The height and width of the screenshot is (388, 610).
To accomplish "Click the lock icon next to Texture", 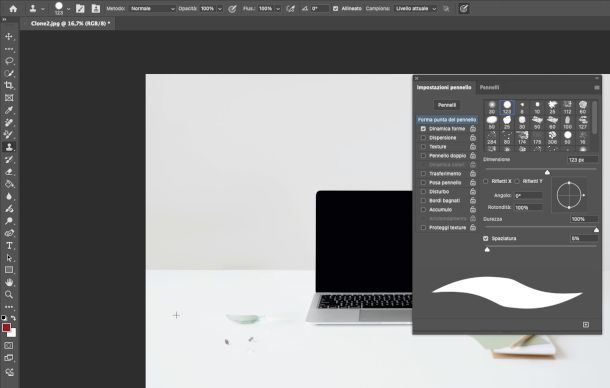I will tap(473, 147).
